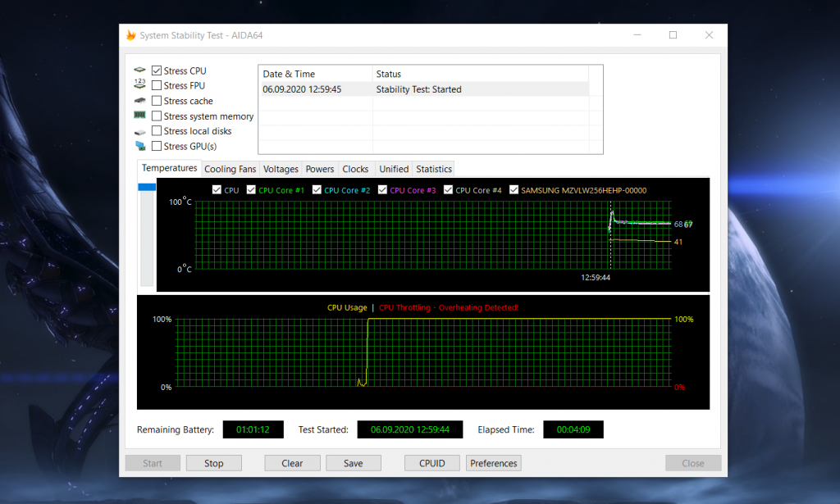The height and width of the screenshot is (504, 840).
Task: Click the Elapsed Time value 00:04:09
Action: tap(573, 429)
